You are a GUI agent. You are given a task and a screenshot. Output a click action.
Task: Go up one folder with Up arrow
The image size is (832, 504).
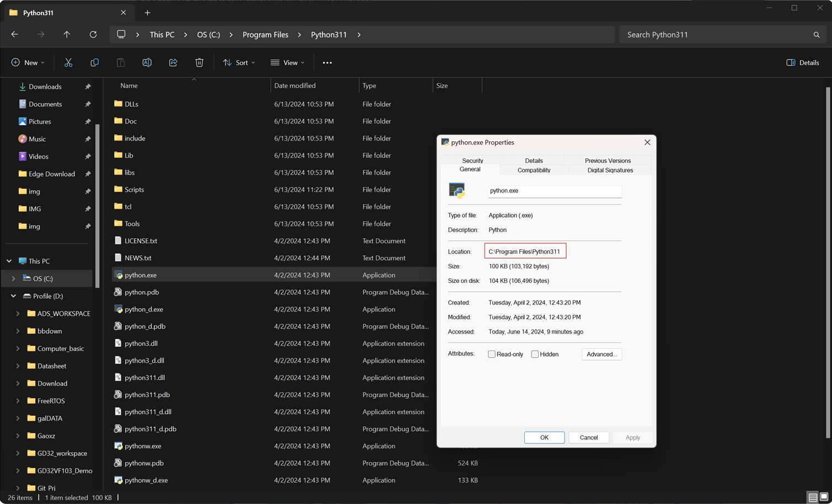67,34
